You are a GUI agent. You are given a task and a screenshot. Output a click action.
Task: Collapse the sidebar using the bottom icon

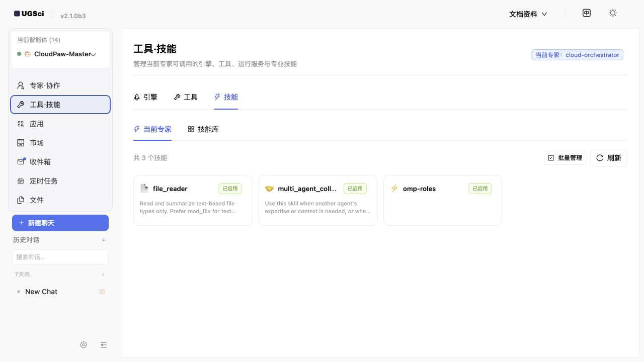(x=104, y=345)
